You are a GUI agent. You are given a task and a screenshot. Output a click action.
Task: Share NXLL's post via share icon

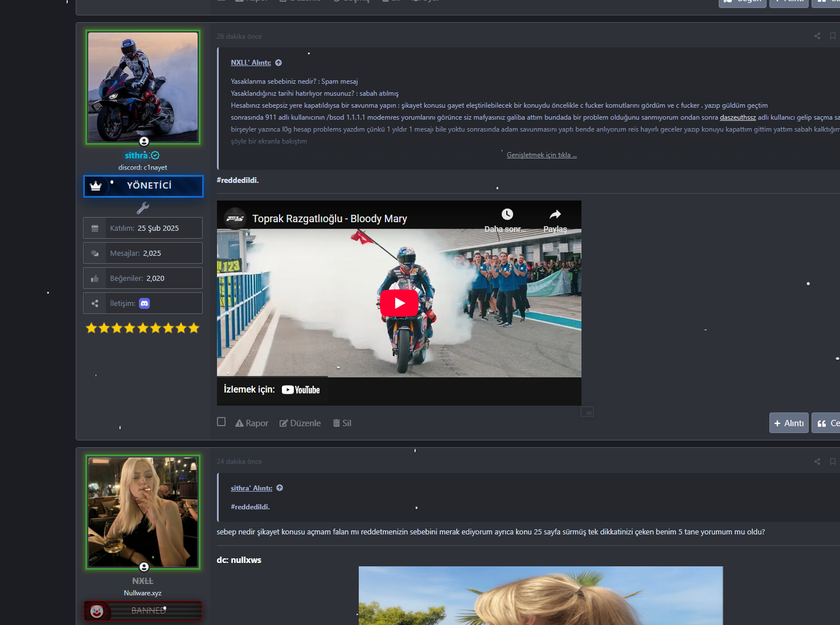pos(817,461)
